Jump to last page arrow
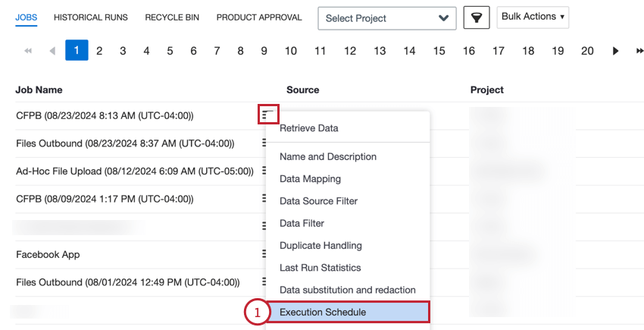The height and width of the screenshot is (330, 644). (x=638, y=51)
